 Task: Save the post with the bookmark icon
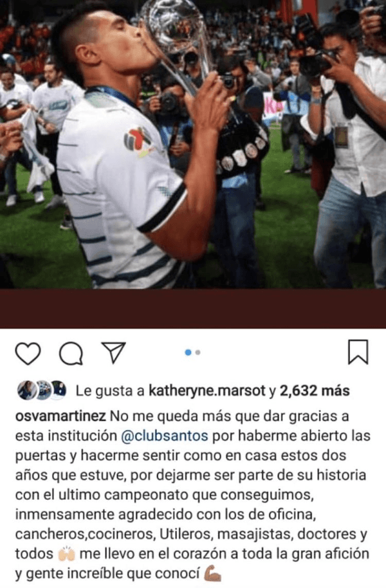click(358, 352)
